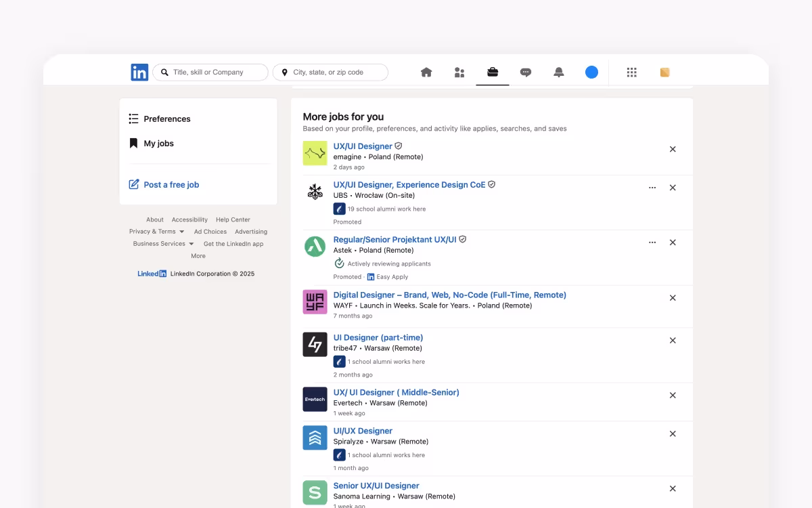812x508 pixels.
Task: Click the City, state, or zip code field
Action: 330,72
